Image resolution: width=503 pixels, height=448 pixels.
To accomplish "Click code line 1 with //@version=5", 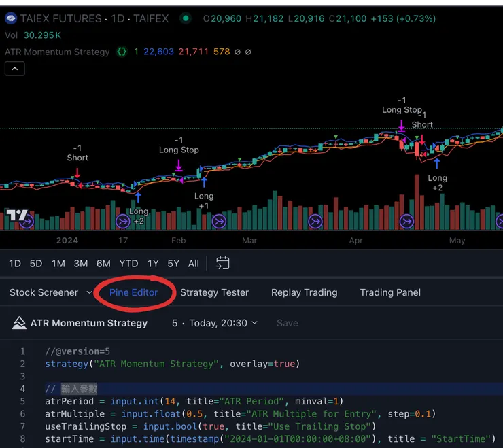I will pyautogui.click(x=77, y=351).
